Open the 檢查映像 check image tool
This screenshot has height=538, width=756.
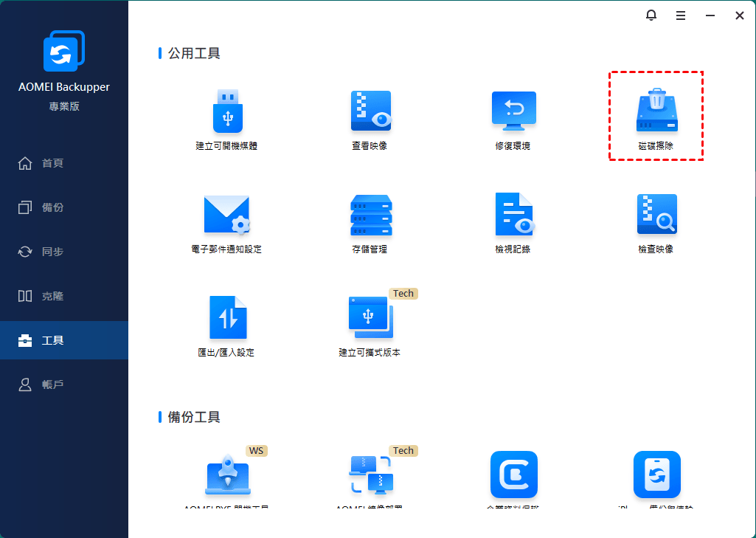tap(656, 224)
